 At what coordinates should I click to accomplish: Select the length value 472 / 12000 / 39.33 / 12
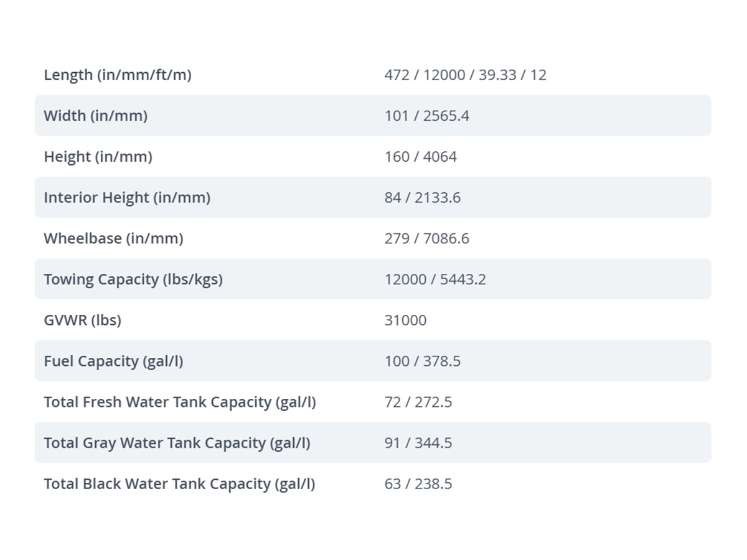466,75
